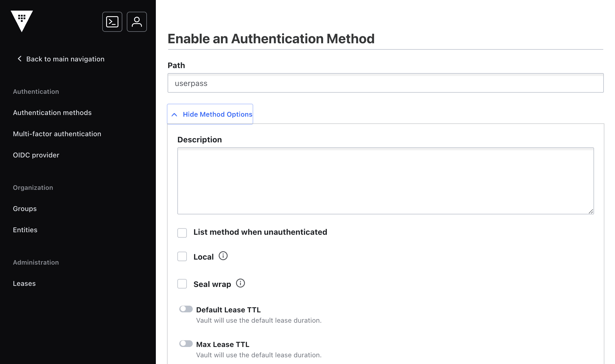Screen dimensions: 615x364
Task: Open Authentication methods navigation item
Action: [53, 112]
